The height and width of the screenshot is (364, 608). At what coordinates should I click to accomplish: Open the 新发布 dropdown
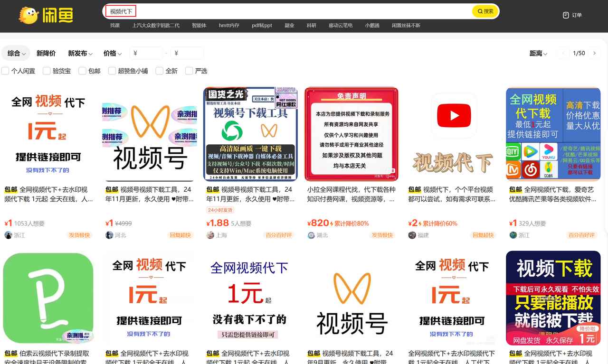(x=80, y=53)
